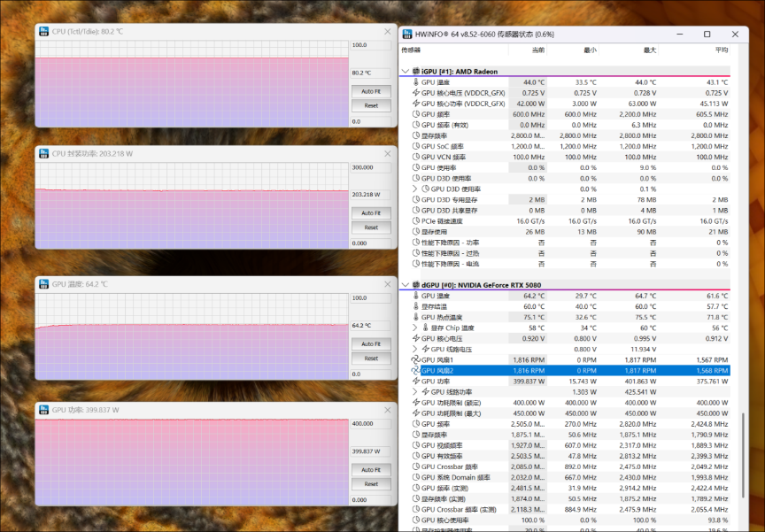Click fan icon on highlighted GPU 风扇2 row

[416, 371]
